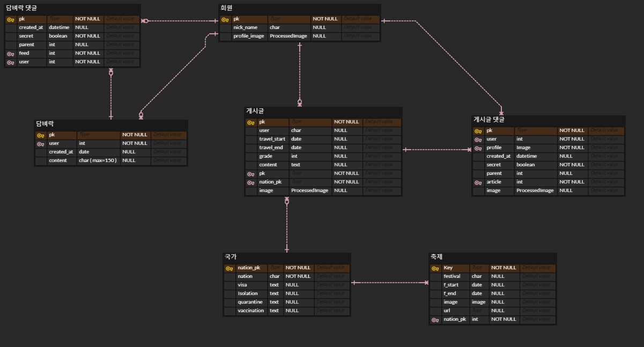Click the grade column in 게시글
This screenshot has height=347, width=644.
[265, 156]
